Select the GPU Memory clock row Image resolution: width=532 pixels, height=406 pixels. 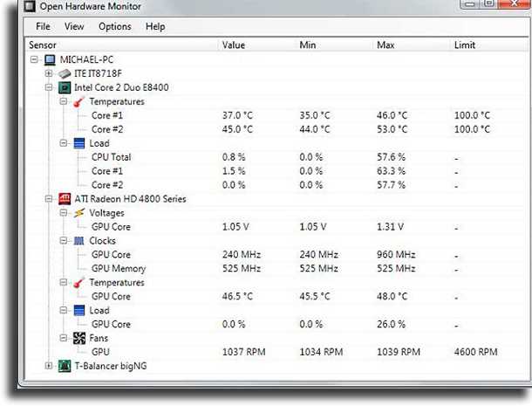click(x=276, y=269)
